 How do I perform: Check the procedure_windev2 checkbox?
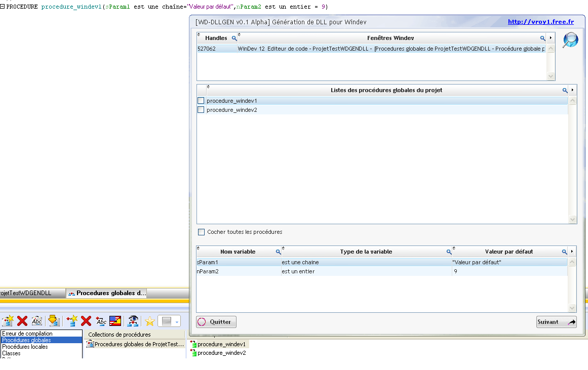tap(201, 110)
